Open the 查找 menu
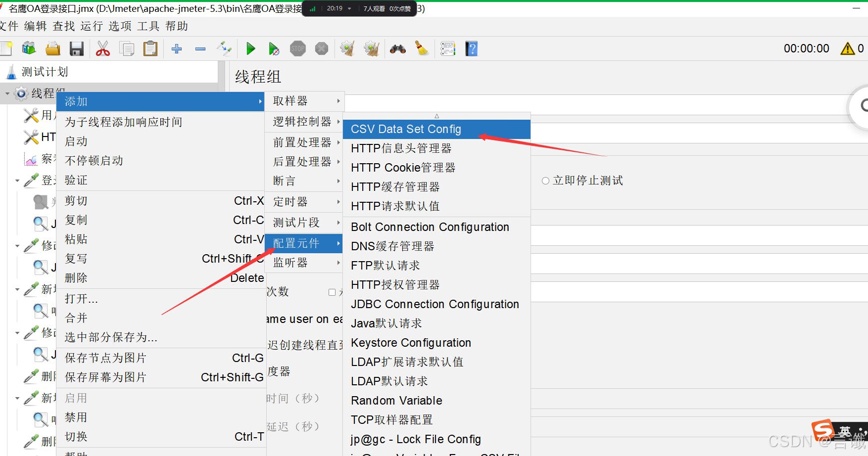The image size is (868, 456). [64, 26]
